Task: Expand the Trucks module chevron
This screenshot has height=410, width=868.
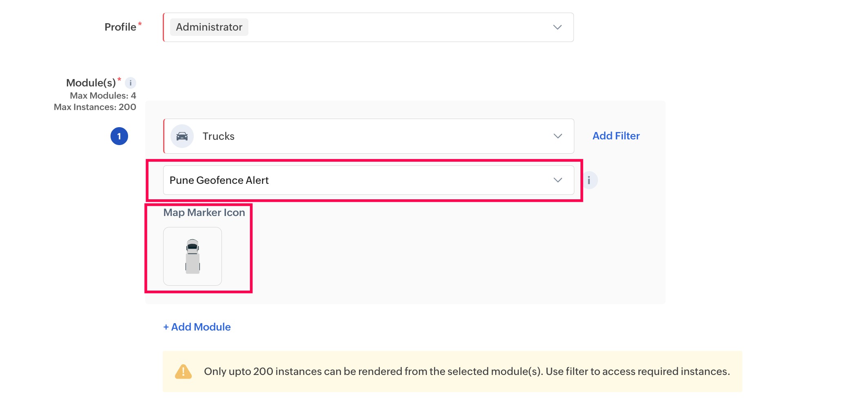Action: [558, 136]
